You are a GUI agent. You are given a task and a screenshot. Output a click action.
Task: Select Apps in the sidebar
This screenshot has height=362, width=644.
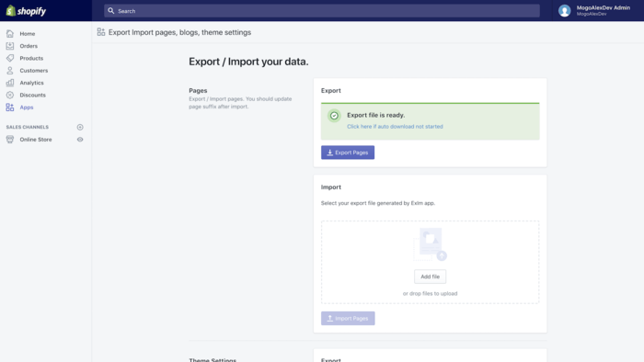click(x=27, y=107)
